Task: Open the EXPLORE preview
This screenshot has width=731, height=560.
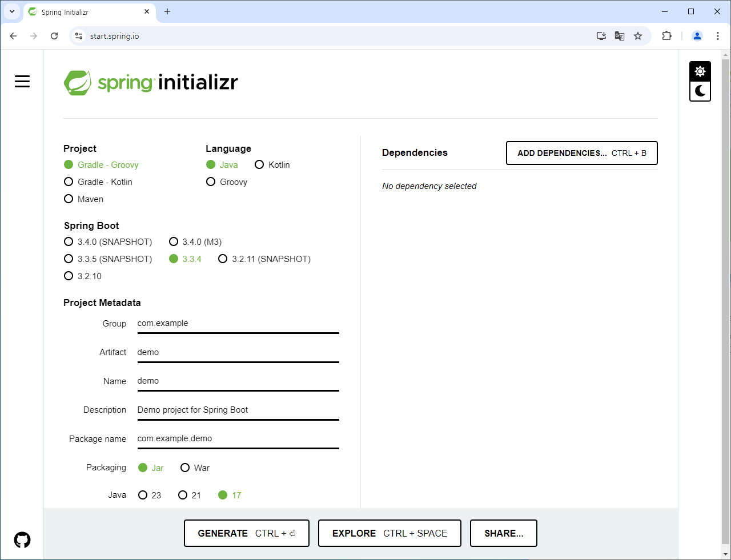Action: coord(389,533)
